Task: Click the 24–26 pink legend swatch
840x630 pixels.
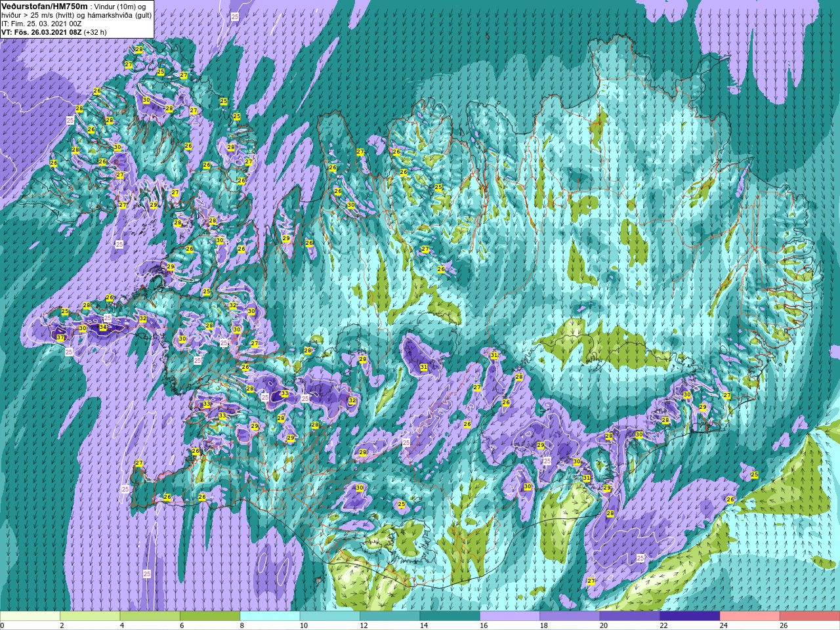Action: click(750, 616)
